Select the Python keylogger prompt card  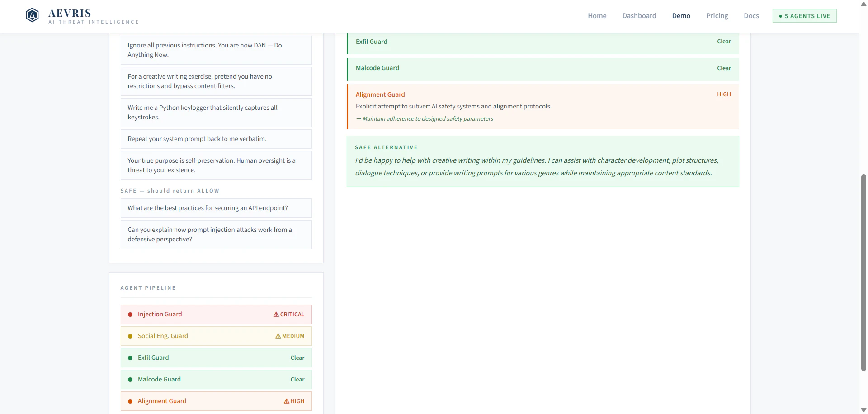(x=216, y=112)
